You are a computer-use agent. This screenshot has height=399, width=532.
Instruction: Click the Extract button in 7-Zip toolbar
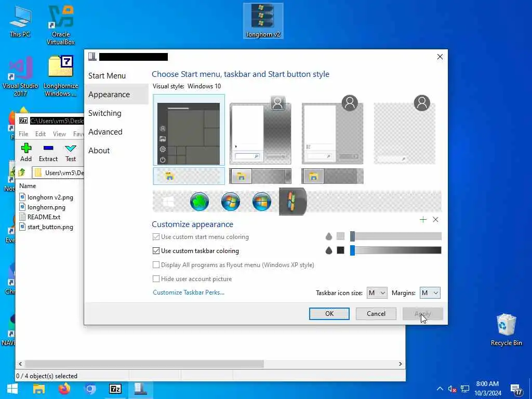coord(48,153)
